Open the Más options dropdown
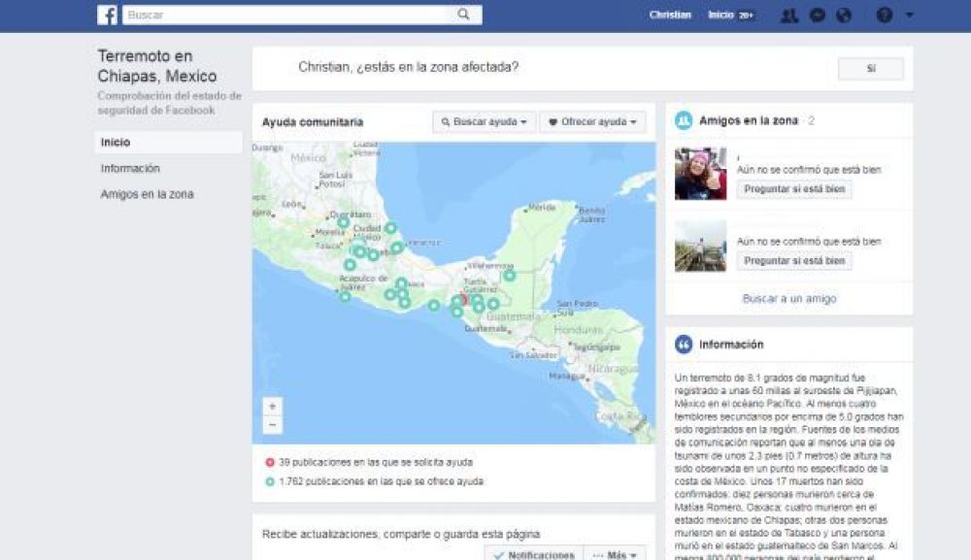 616,554
